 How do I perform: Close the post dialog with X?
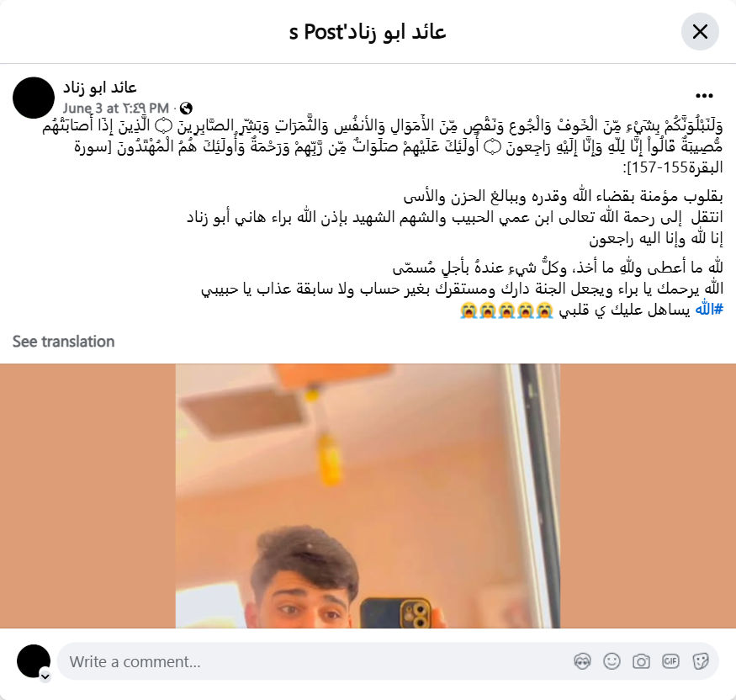(700, 32)
